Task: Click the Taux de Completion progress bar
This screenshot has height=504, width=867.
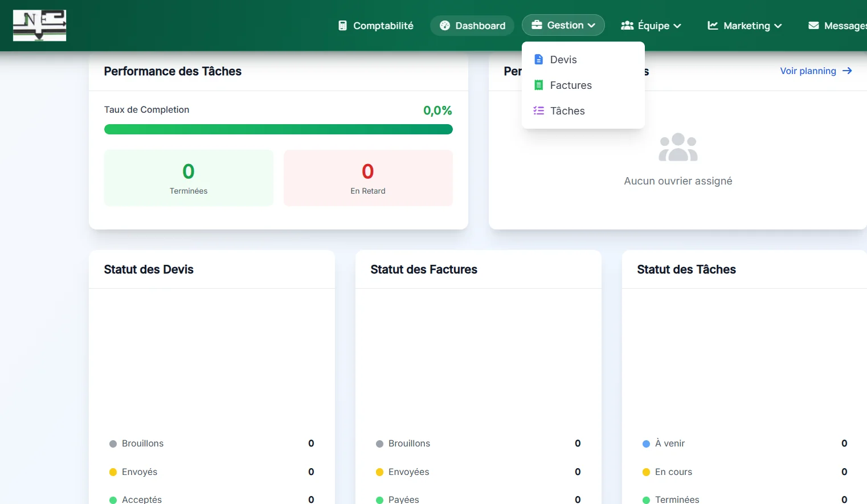Action: pyautogui.click(x=279, y=129)
